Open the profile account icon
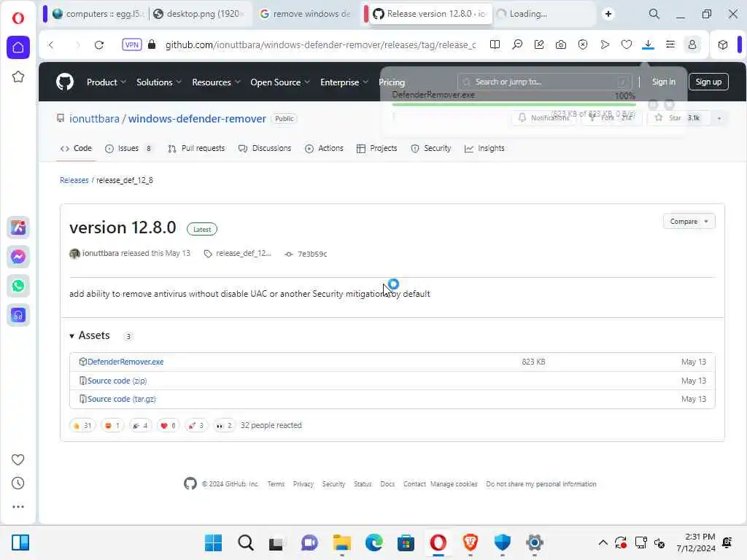The width and height of the screenshot is (747, 560). click(692, 44)
